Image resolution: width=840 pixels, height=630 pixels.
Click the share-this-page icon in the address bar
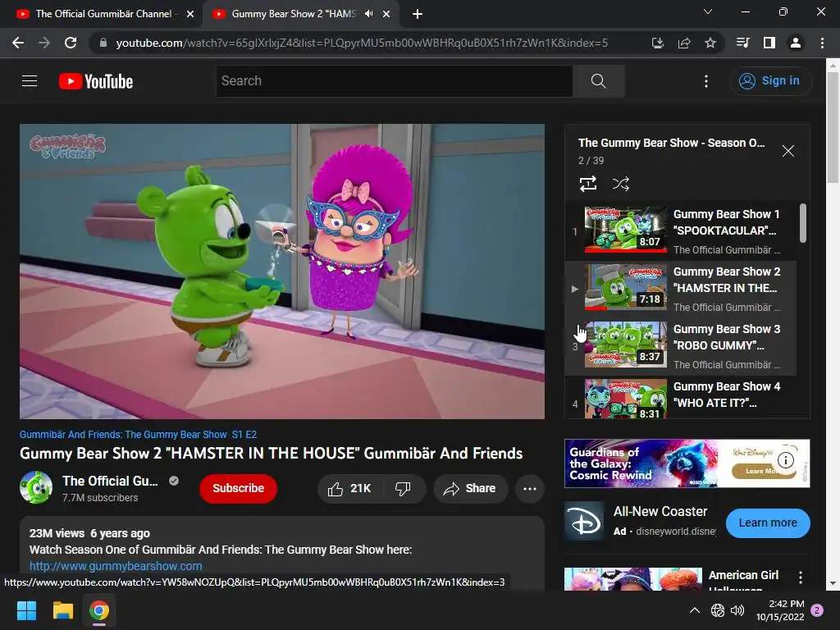point(684,43)
